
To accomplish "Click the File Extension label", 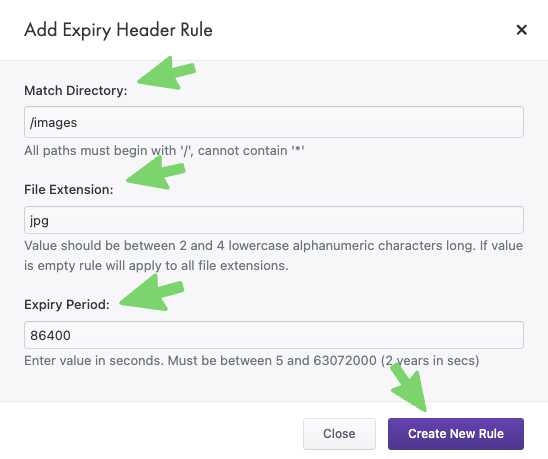I will 69,189.
